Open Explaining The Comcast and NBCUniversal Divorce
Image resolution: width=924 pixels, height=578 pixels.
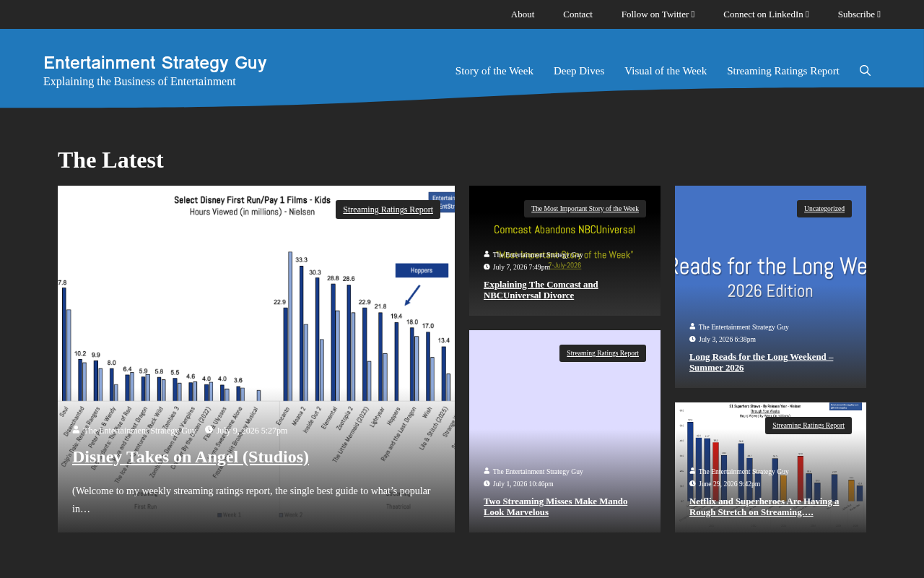tap(541, 290)
